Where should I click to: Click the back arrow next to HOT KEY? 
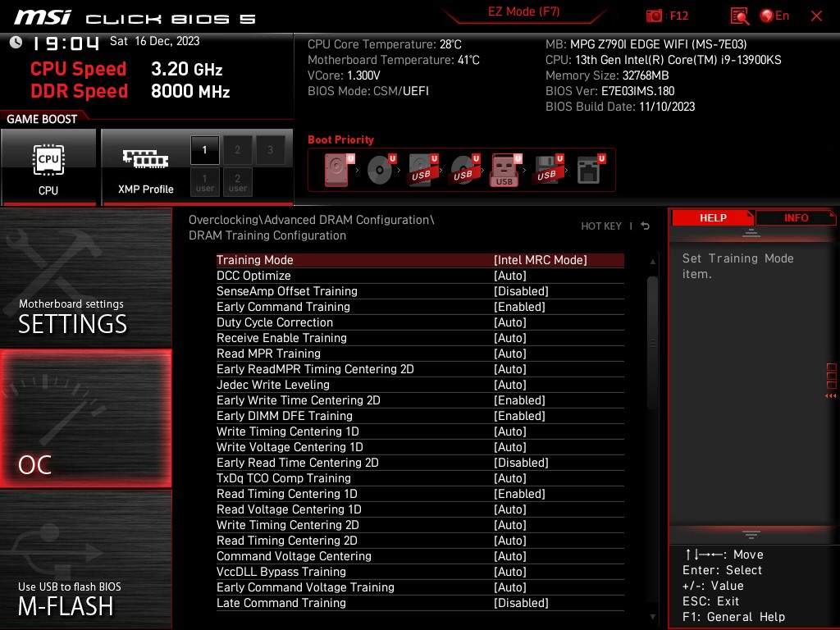click(645, 226)
